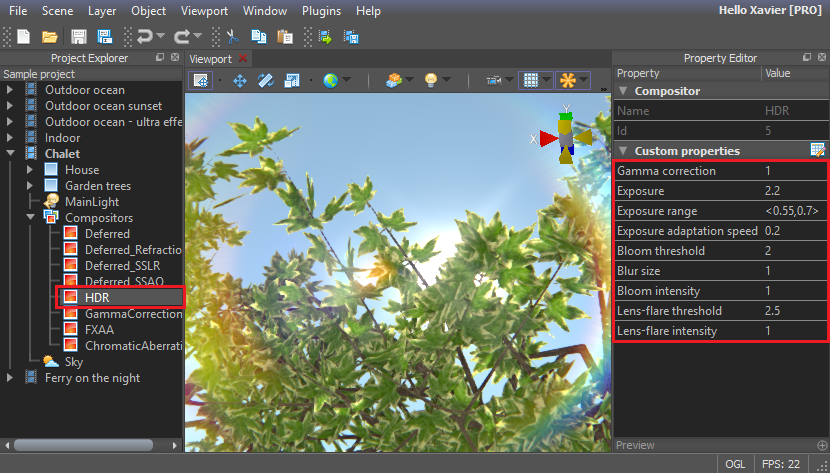Click the Exposure value field

click(x=794, y=191)
